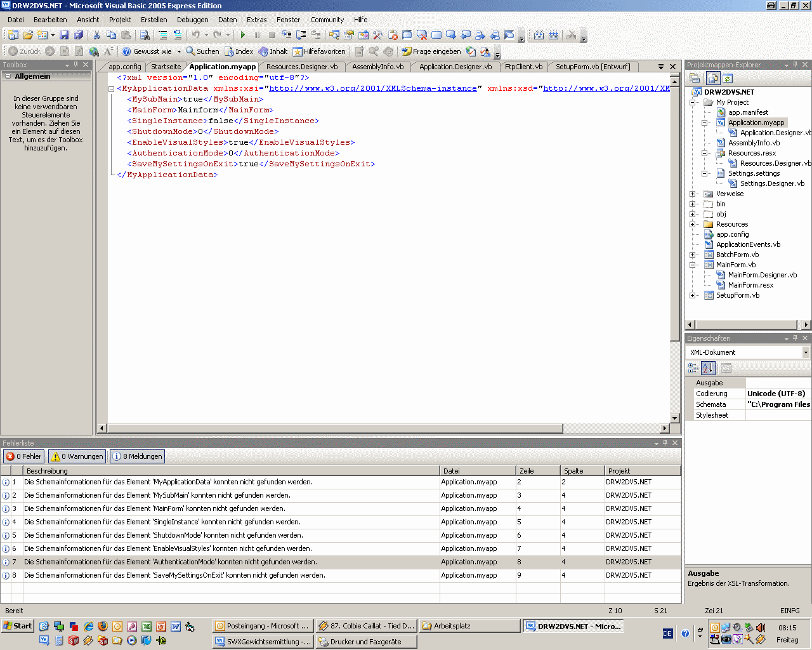Collapse the Application.myapp tree node
This screenshot has height=650, width=812.
tap(705, 123)
